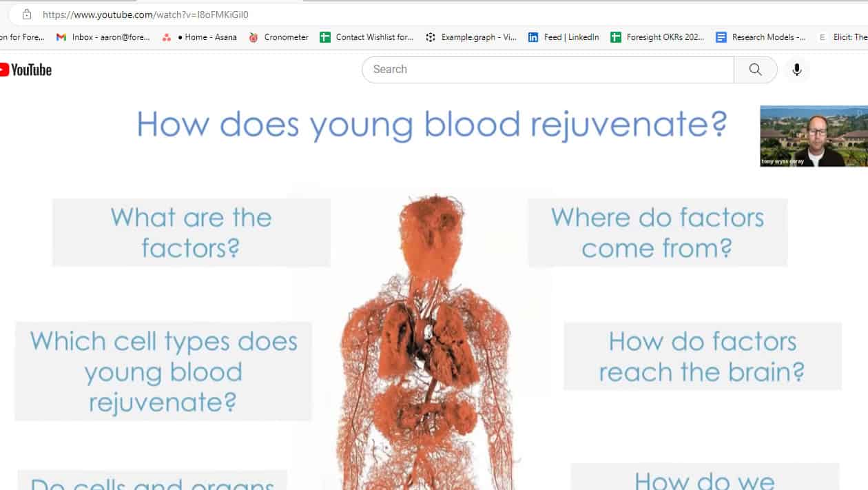Click into the YouTube search field

(x=548, y=70)
